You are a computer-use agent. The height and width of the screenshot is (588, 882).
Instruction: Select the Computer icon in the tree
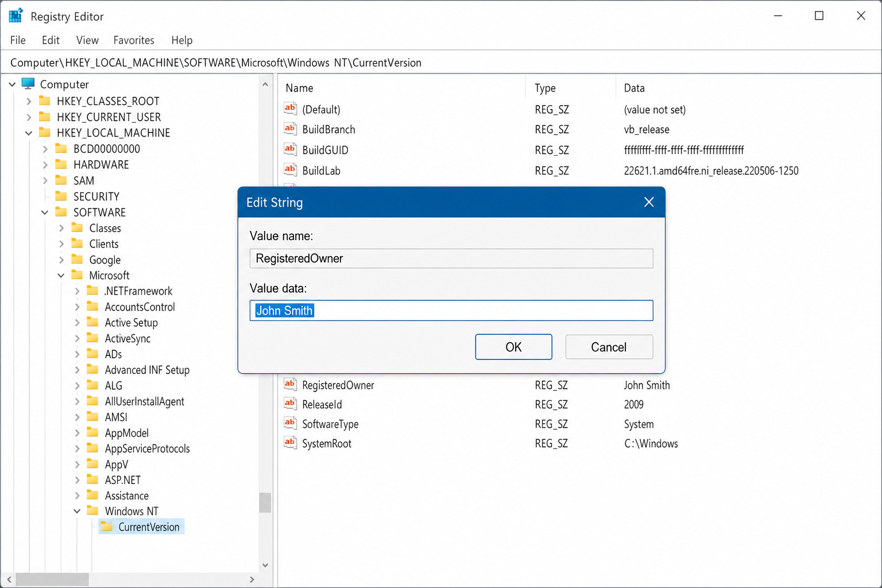pos(28,84)
